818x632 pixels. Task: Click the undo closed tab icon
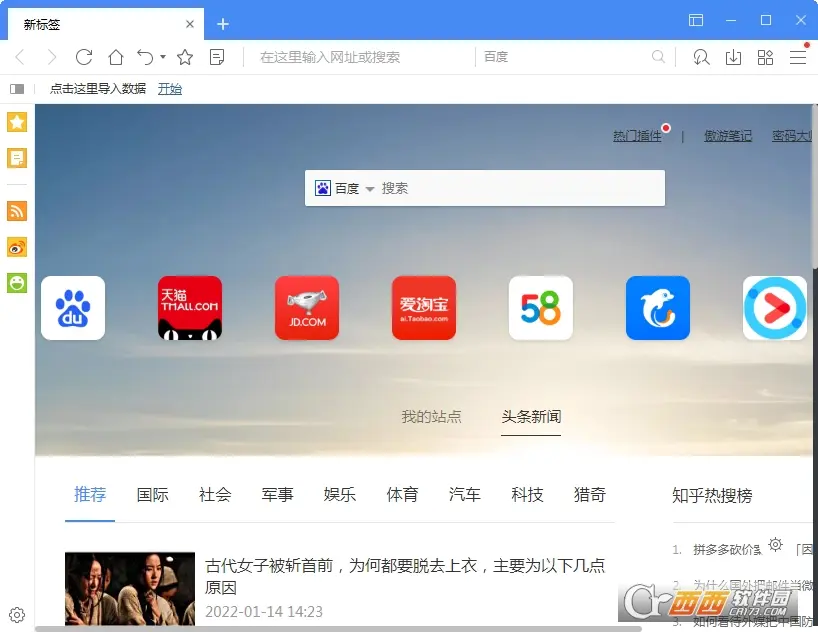[145, 57]
